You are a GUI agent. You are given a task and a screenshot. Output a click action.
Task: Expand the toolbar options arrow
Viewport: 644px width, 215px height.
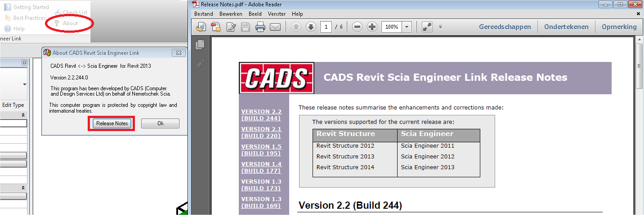441,27
